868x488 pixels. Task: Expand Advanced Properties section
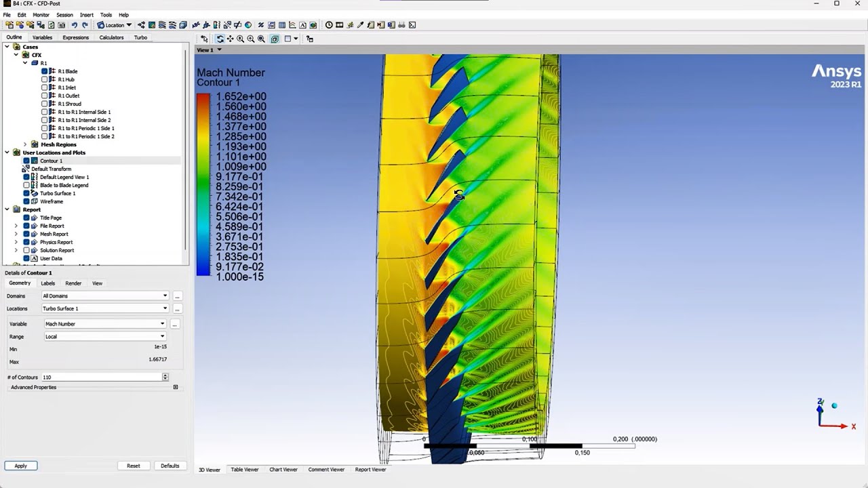pos(176,387)
